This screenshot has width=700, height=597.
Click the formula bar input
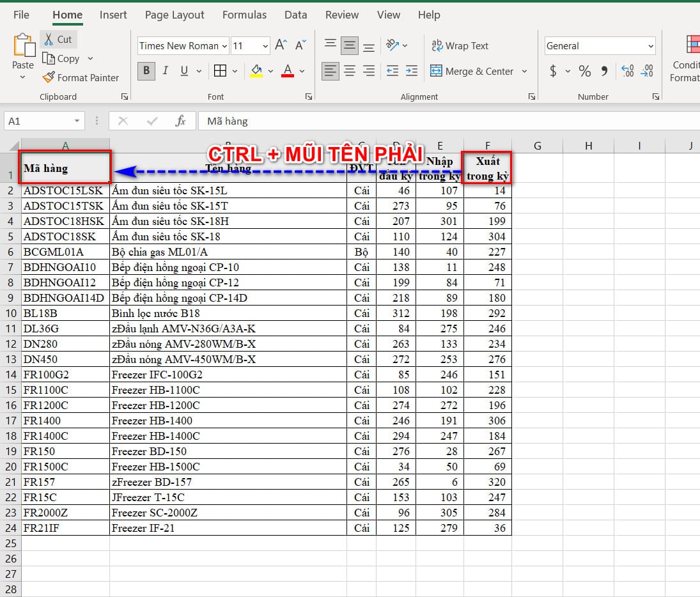(x=449, y=121)
